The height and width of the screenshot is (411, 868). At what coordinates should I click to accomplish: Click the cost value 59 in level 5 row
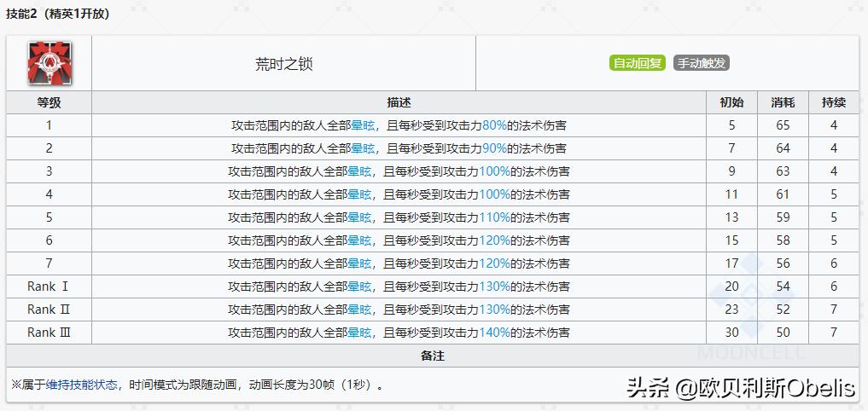tap(783, 218)
